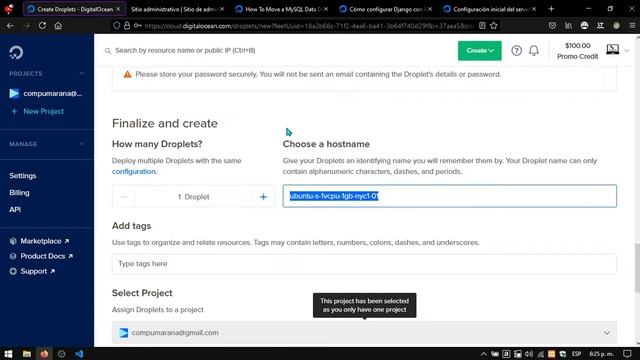Image resolution: width=640 pixels, height=360 pixels.
Task: Click the page vertical scrollbar thumb
Action: click(x=637, y=268)
